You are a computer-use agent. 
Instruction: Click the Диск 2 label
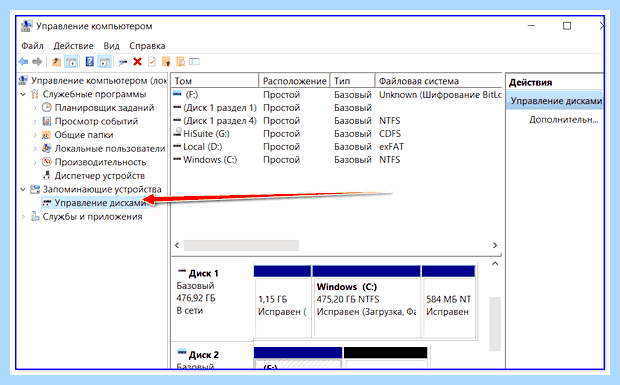204,355
